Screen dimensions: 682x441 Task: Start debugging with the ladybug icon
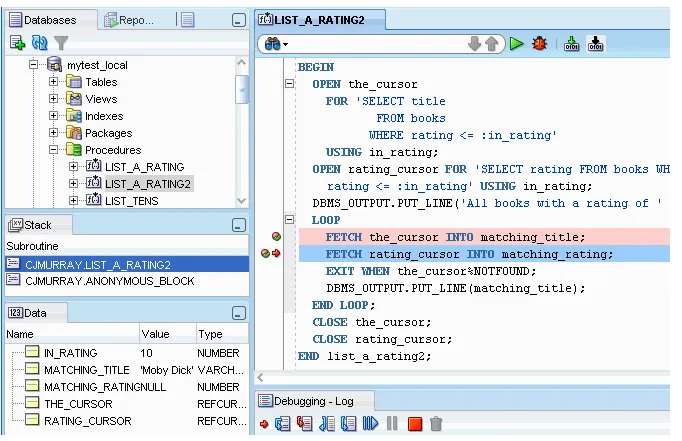[x=540, y=44]
